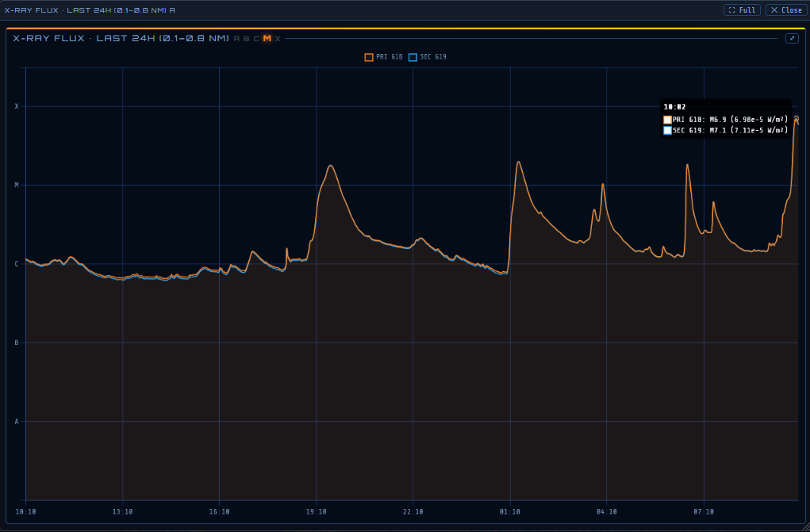
Task: Click the B class label on the y-axis
Action: pos(17,343)
